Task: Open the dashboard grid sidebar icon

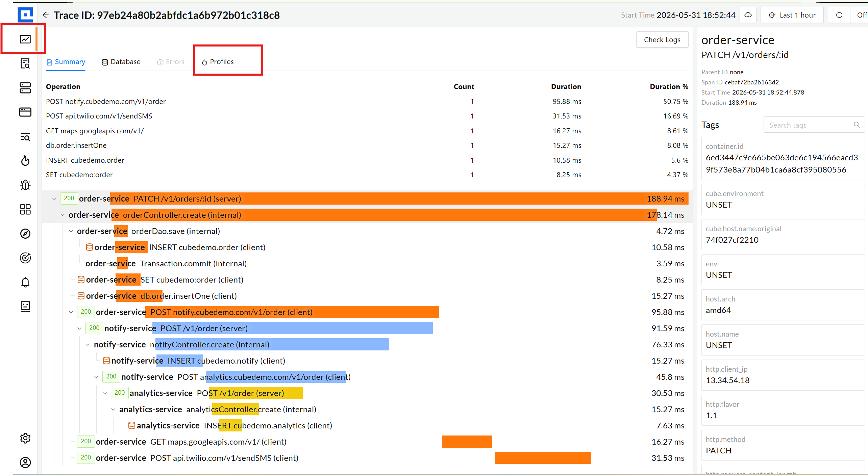Action: [25, 209]
